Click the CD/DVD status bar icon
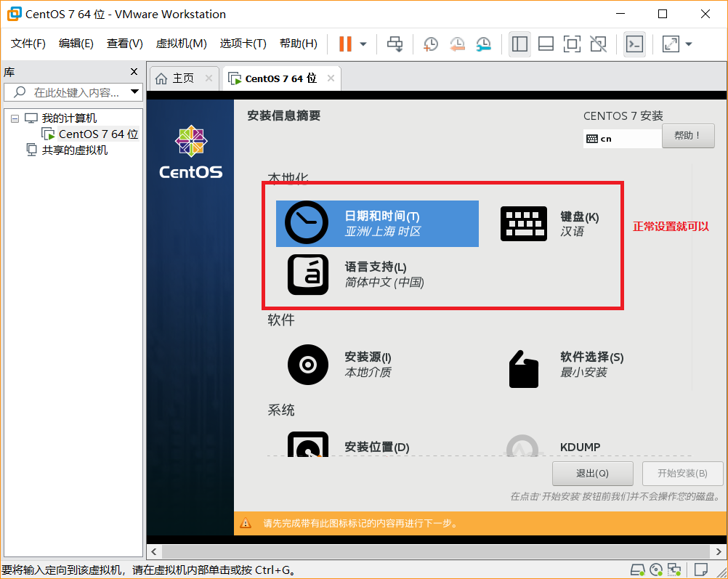The height and width of the screenshot is (579, 728). click(656, 570)
